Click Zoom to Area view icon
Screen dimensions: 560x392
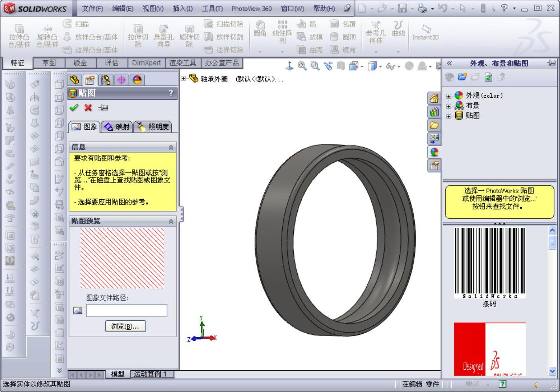click(x=315, y=66)
